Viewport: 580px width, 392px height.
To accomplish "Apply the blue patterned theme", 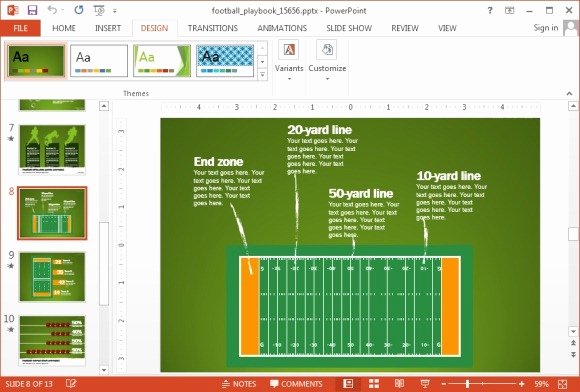I will [x=225, y=61].
